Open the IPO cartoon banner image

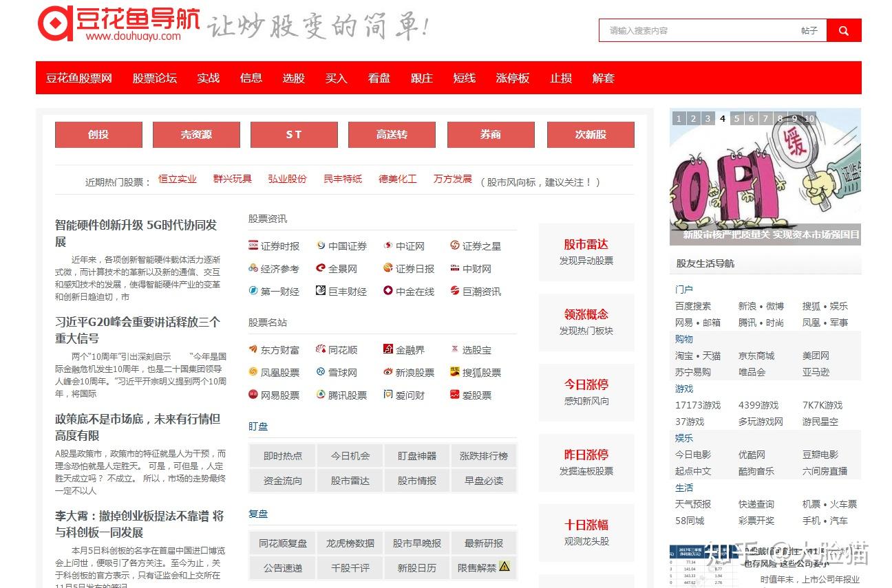click(765, 177)
